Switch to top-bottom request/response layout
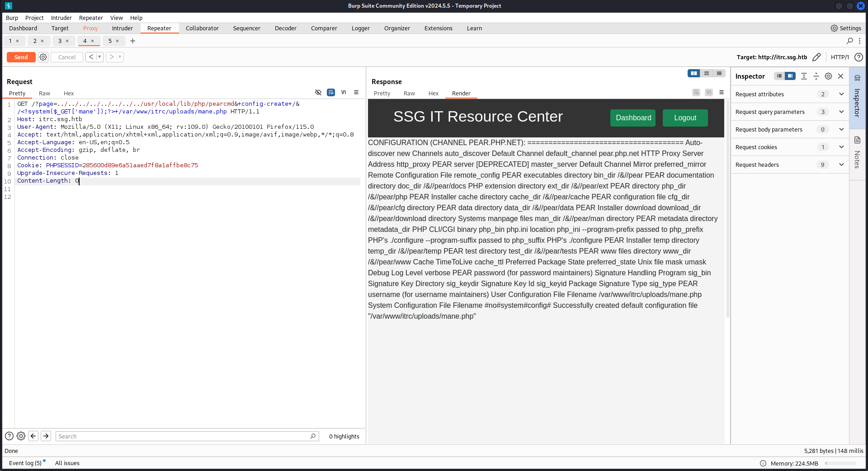868x471 pixels. pos(707,73)
